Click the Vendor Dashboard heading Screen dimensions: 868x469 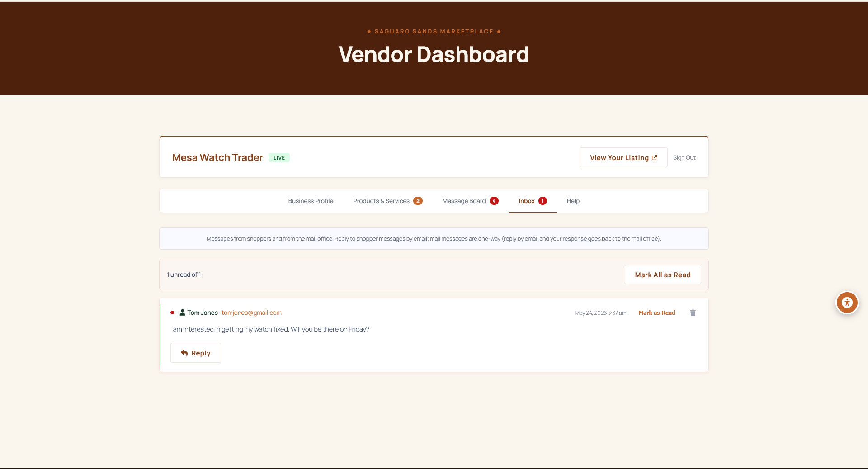434,54
